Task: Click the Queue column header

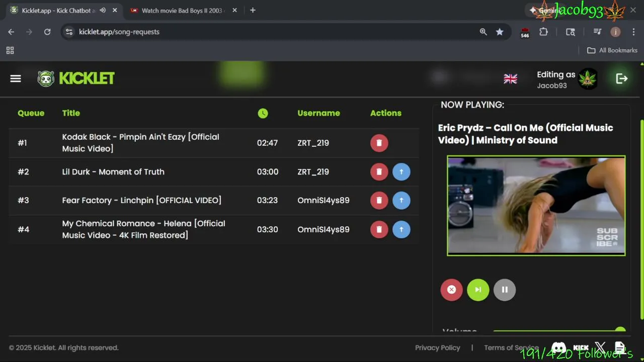Action: (x=31, y=113)
